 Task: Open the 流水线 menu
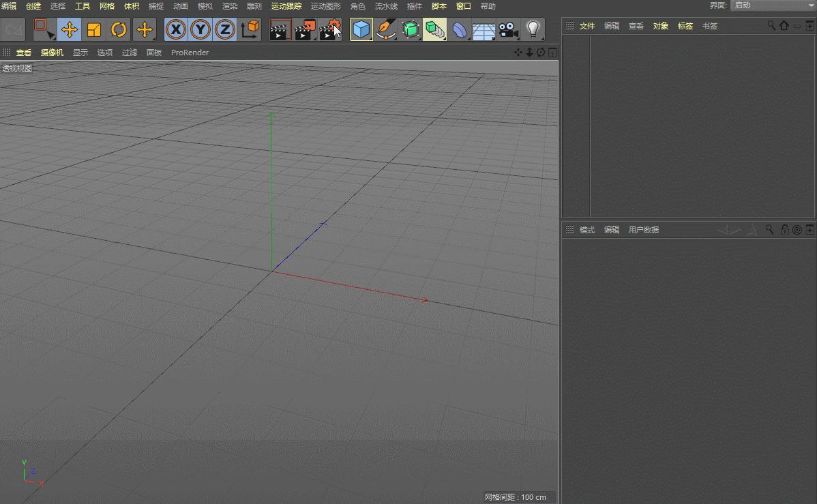pos(386,6)
